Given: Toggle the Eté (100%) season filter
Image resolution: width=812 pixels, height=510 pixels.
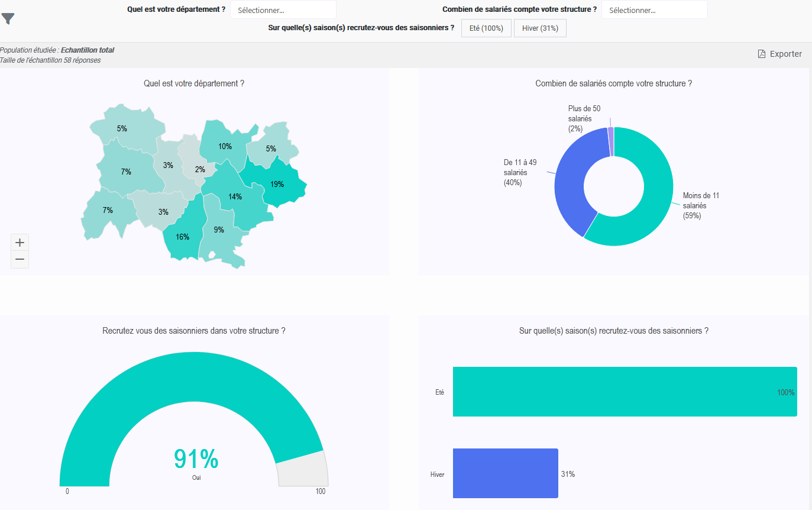Looking at the screenshot, I should coord(486,28).
